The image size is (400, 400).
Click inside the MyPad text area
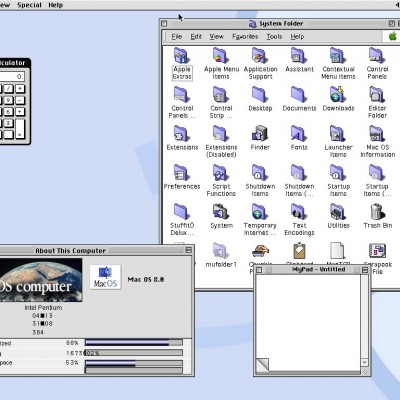click(308, 322)
